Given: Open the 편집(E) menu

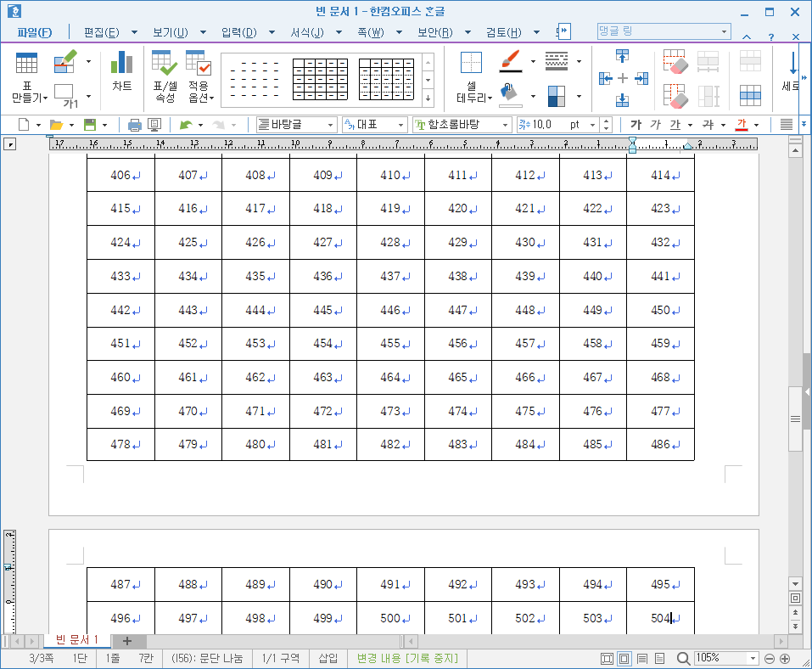Looking at the screenshot, I should 102,32.
